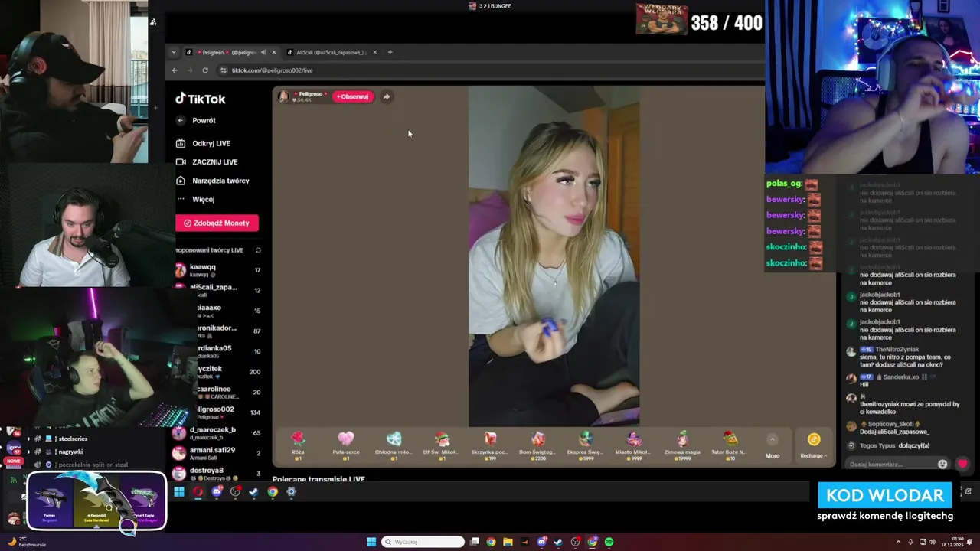Open armani.safi29's suggested live stream
Screen dimensions: 980x551
218,453
